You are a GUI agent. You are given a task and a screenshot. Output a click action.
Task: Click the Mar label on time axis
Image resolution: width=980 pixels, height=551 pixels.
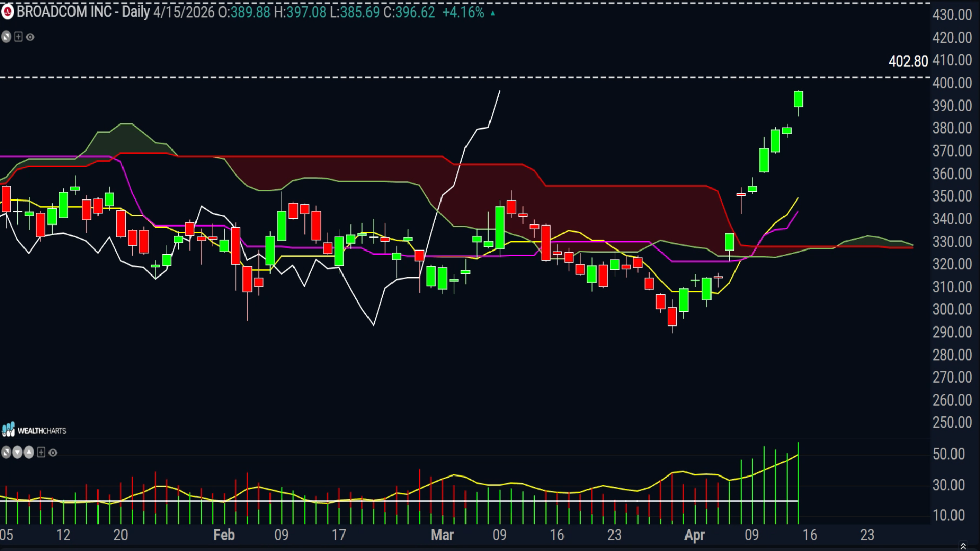click(442, 535)
